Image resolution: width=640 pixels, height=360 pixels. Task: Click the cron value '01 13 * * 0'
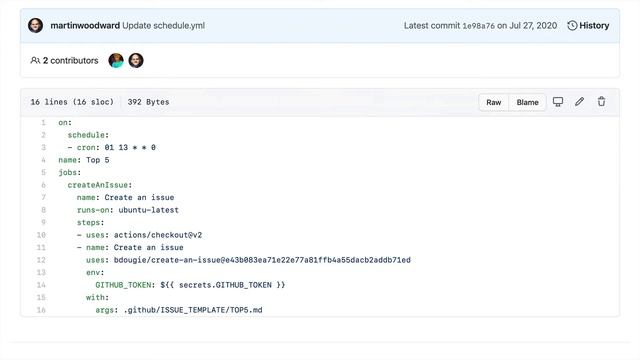coord(130,147)
